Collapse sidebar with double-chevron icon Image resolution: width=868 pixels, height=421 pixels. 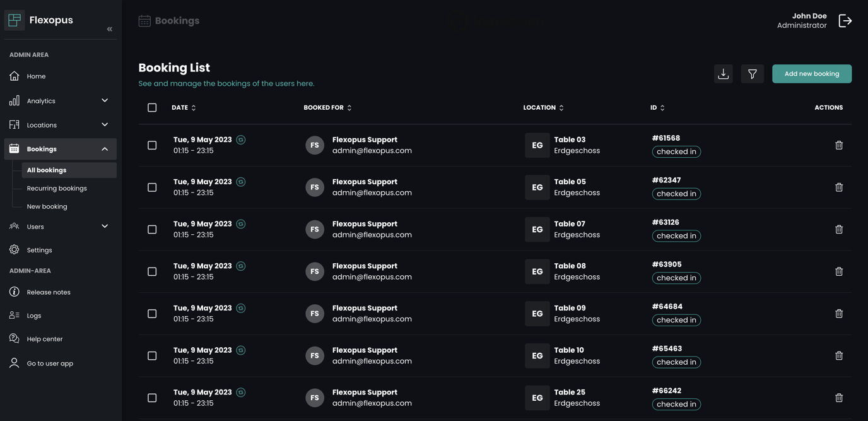110,29
